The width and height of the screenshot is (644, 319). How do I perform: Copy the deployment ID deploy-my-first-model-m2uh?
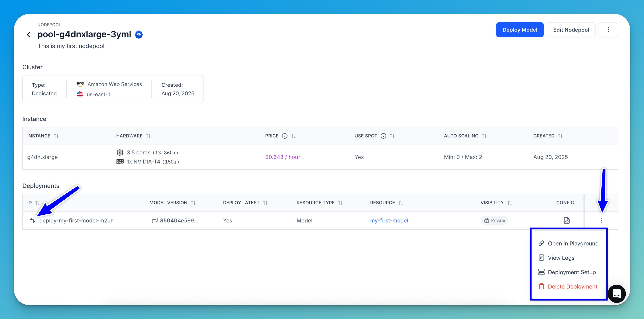(x=33, y=221)
